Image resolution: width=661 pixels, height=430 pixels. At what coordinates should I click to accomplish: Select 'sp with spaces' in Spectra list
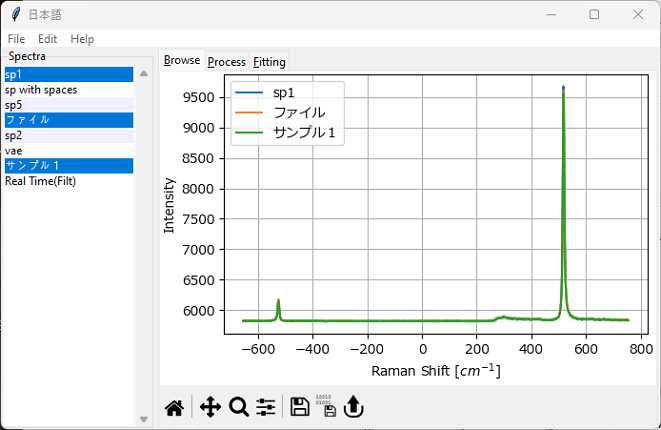41,90
